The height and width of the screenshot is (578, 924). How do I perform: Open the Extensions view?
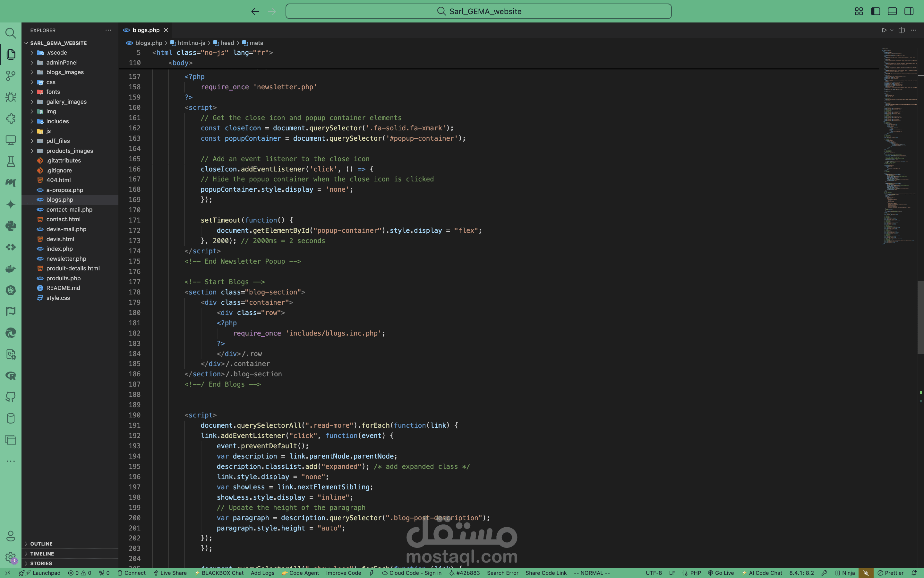tap(11, 118)
